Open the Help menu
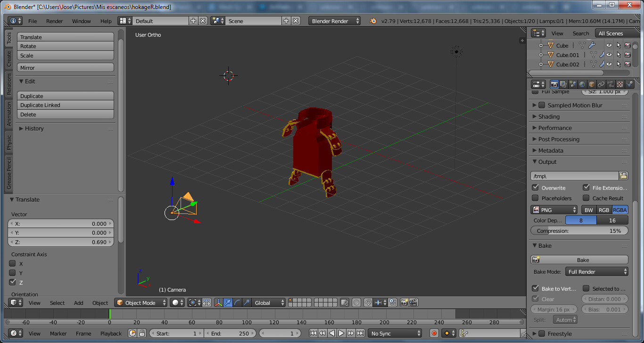The image size is (644, 343). tap(106, 21)
